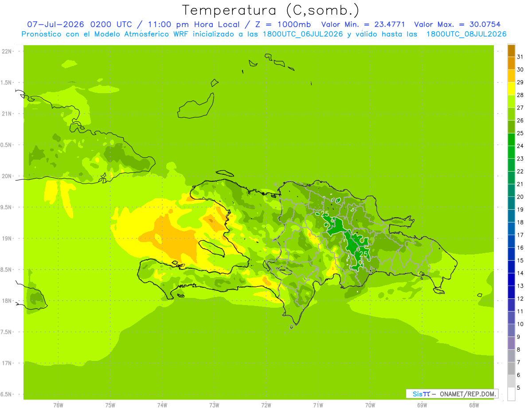Image resolution: width=532 pixels, height=411 pixels.
Task: Click the legend label "28"
Action: click(520, 95)
